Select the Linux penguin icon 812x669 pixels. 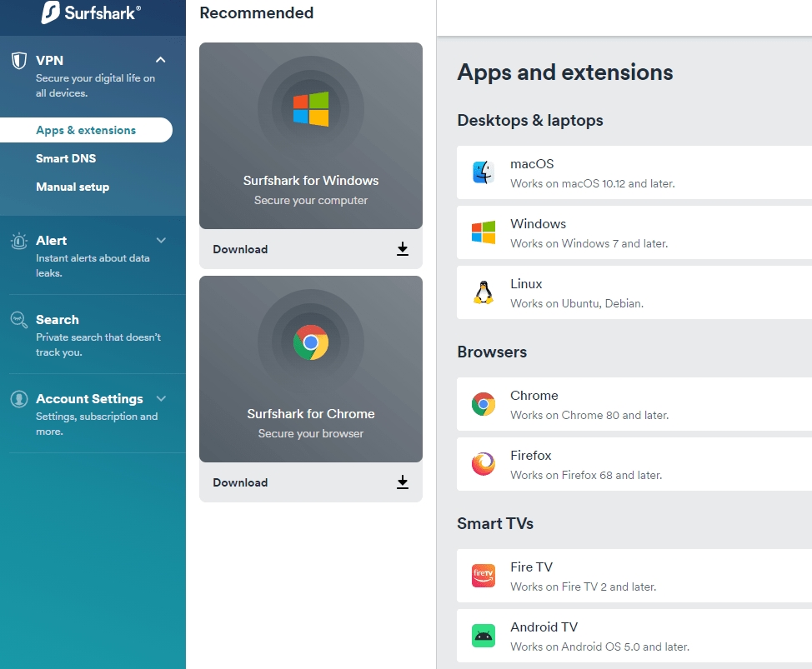[483, 292]
